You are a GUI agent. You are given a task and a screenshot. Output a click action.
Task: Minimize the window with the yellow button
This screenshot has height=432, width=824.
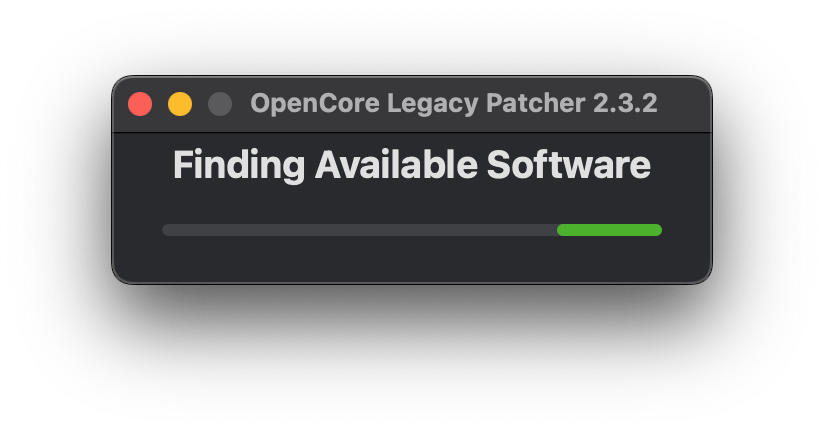[x=180, y=104]
